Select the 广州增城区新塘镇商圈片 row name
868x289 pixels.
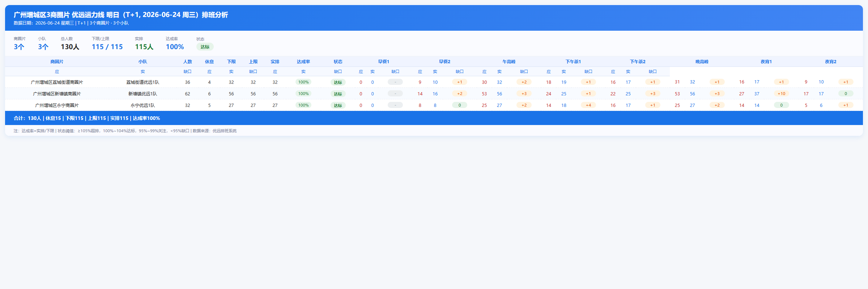pos(57,94)
